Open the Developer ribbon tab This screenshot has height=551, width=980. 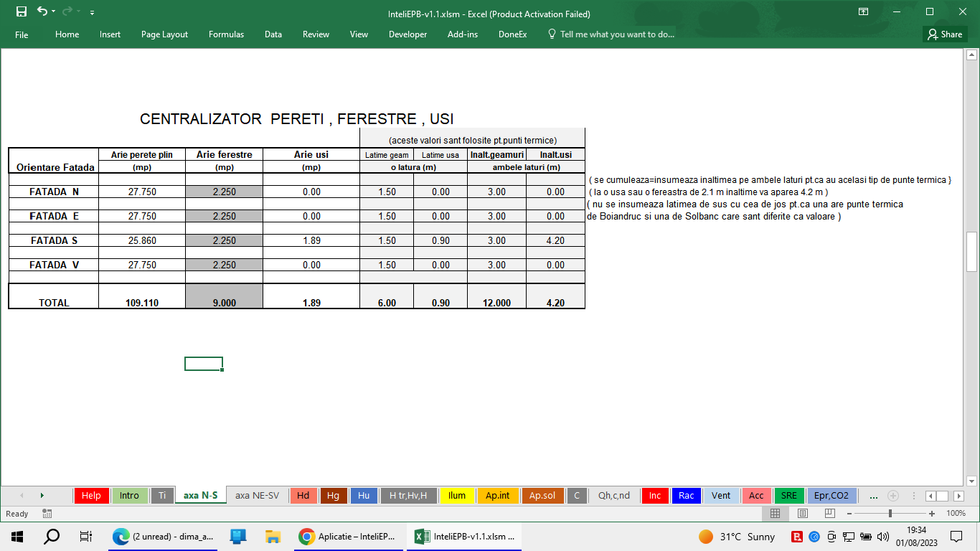(x=407, y=34)
